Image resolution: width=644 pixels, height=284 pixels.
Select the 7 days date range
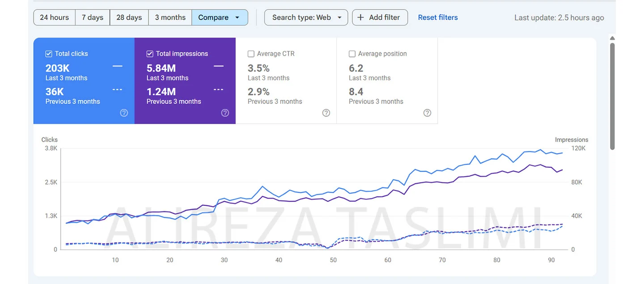(x=93, y=17)
